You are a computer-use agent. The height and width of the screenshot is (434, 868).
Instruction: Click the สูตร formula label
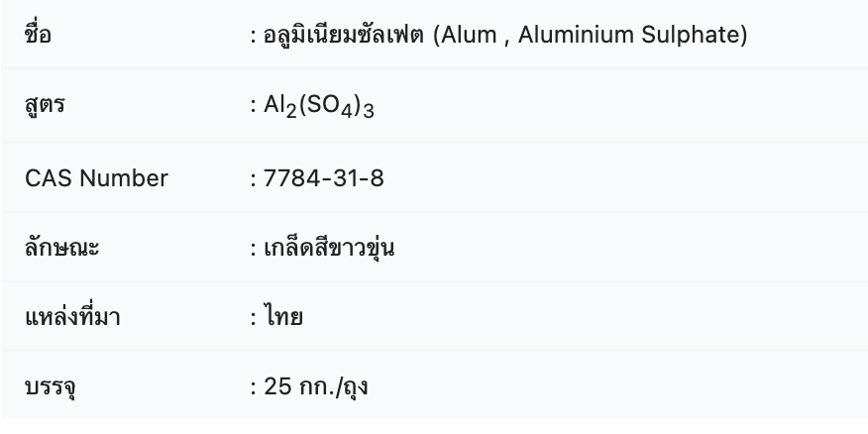45,105
